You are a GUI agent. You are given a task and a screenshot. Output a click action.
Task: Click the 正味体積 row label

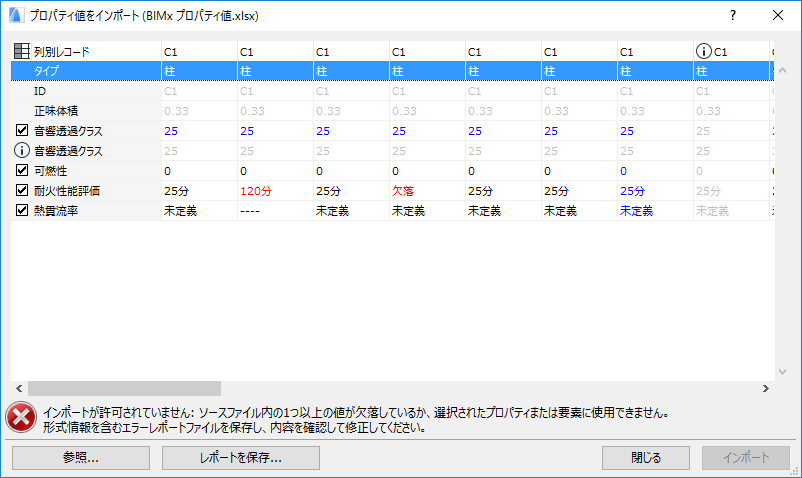(x=56, y=111)
